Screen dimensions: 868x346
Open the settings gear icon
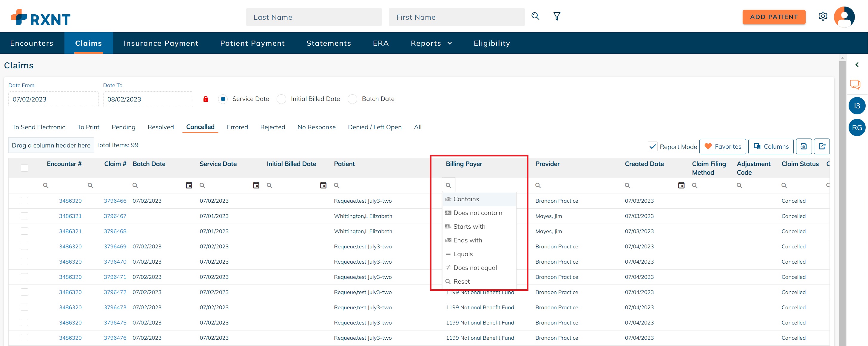point(823,16)
